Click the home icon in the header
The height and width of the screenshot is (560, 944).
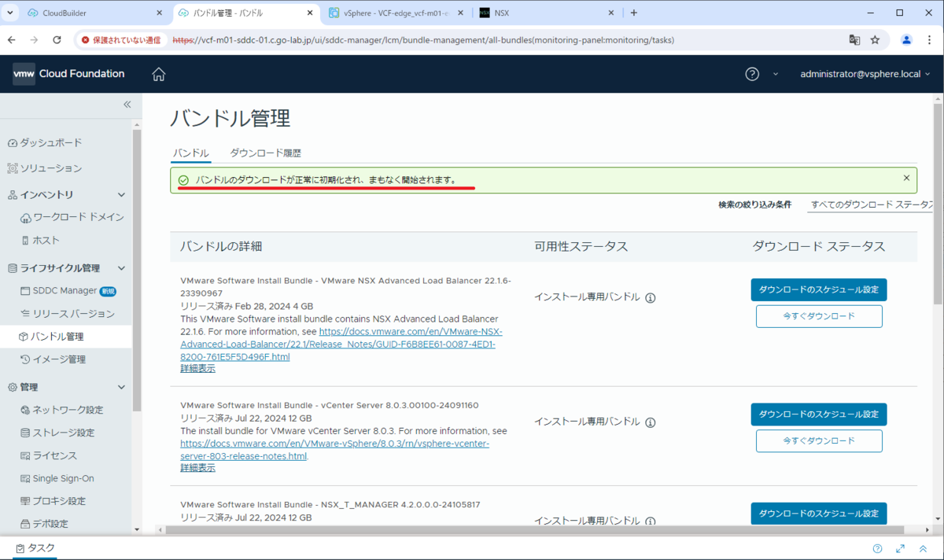point(159,74)
